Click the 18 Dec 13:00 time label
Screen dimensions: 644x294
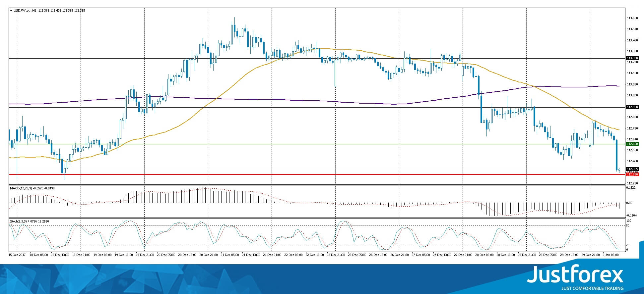click(61, 255)
